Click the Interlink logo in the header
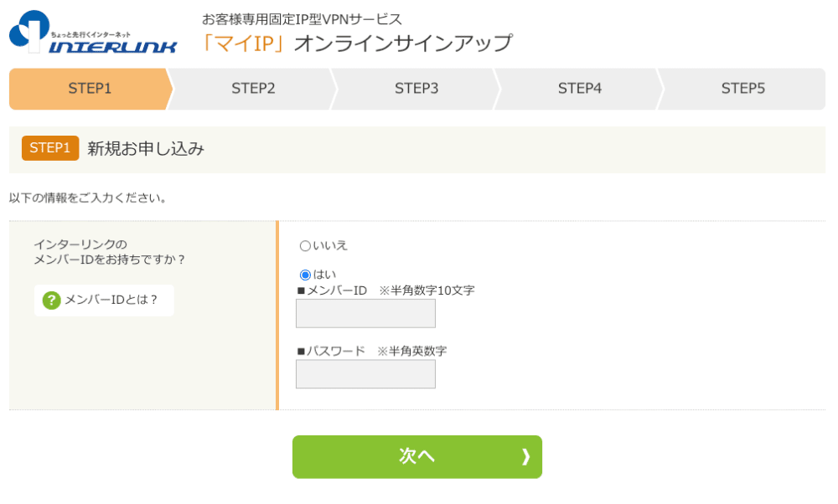Viewport: 838px width, 504px height. [93, 32]
